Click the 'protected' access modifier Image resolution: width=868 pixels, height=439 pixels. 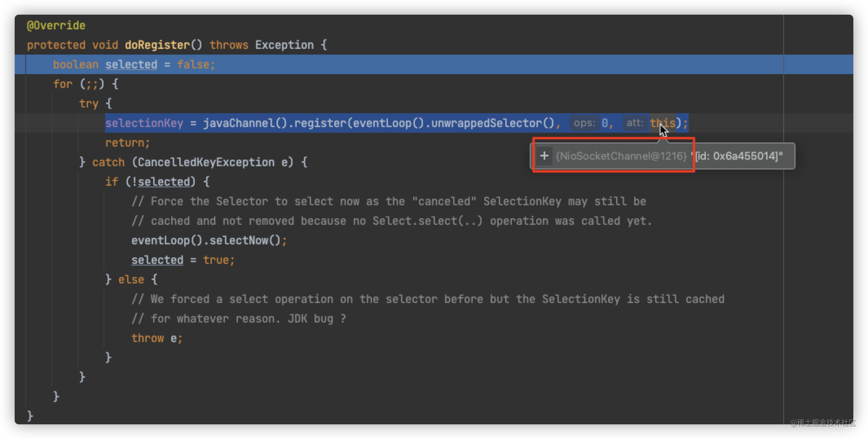pos(56,45)
